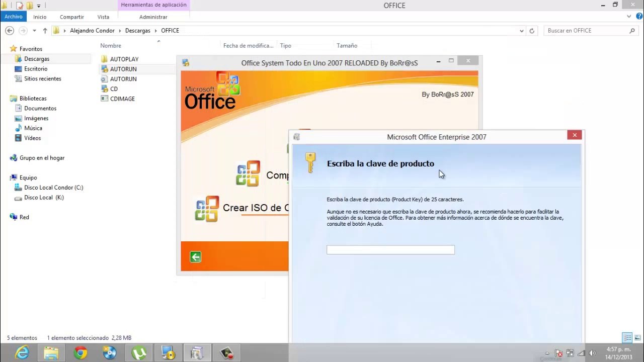Switch to the Inicio ribbon tab
This screenshot has height=362, width=644.
pyautogui.click(x=40, y=17)
